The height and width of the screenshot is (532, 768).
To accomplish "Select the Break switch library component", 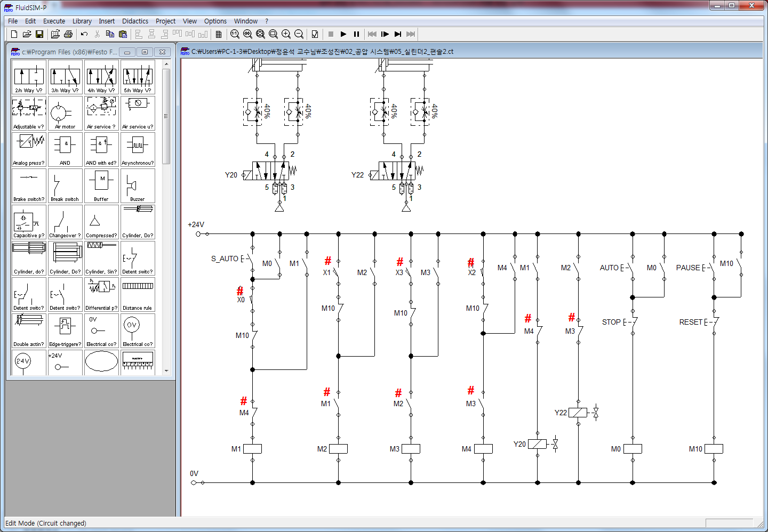I will [65, 186].
